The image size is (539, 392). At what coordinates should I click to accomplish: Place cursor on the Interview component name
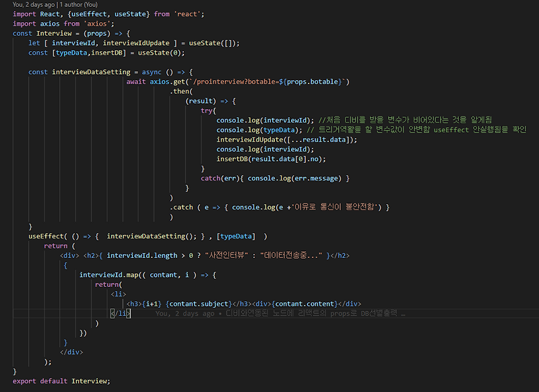[x=54, y=33]
